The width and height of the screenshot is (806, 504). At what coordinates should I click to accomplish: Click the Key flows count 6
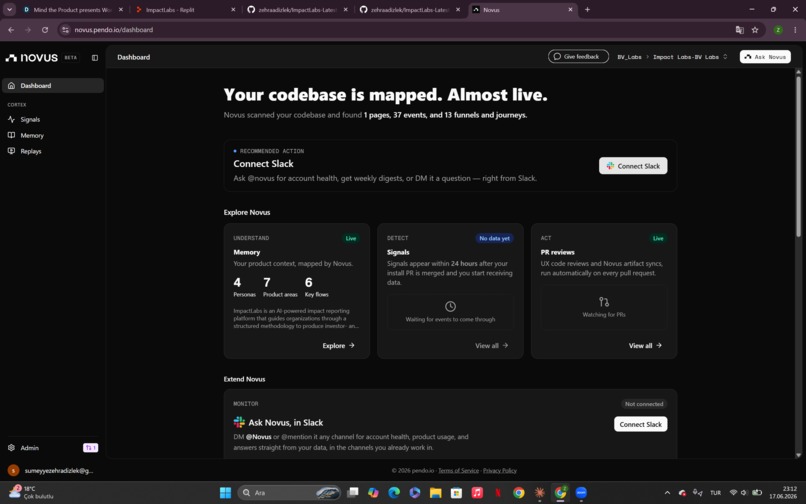point(308,282)
